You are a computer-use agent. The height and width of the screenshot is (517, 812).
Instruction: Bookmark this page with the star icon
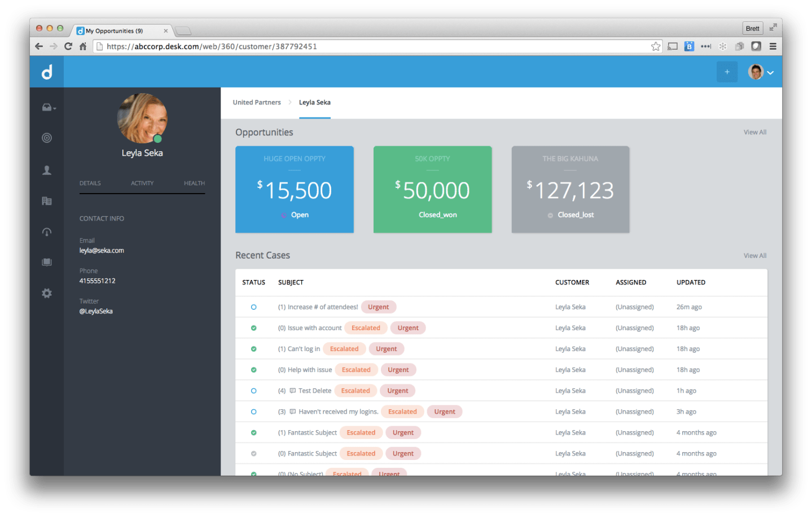[x=655, y=46]
